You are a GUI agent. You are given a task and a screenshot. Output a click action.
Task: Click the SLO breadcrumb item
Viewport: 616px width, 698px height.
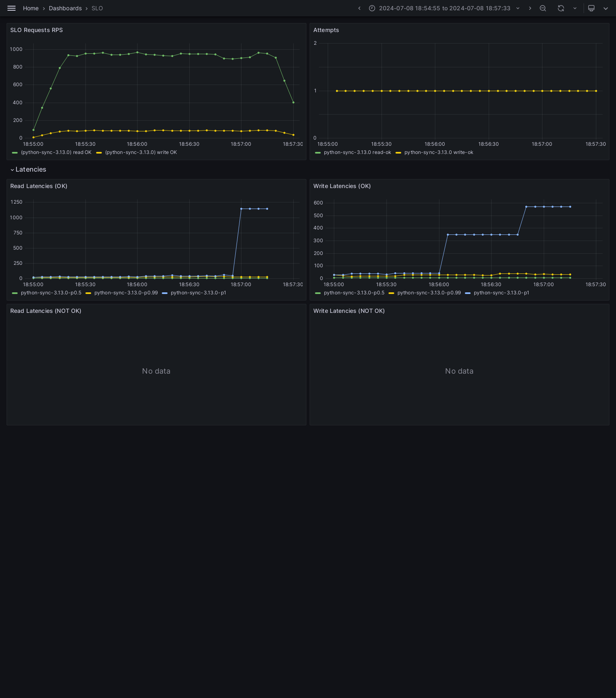coord(97,8)
